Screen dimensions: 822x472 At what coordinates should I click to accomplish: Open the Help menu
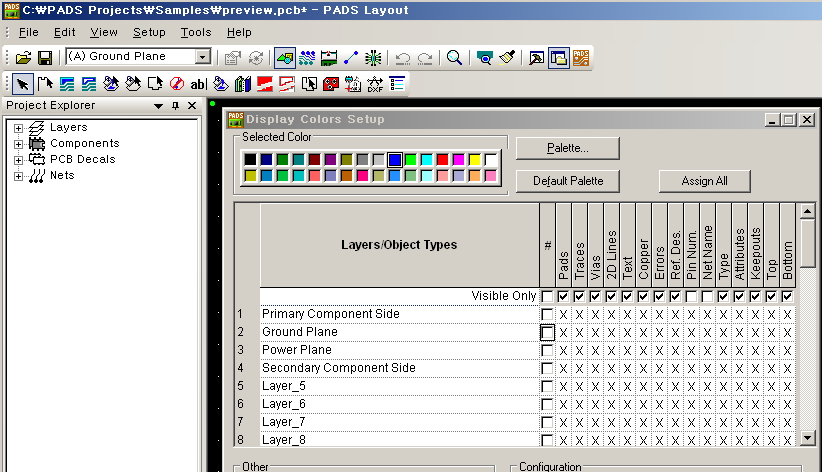click(239, 33)
